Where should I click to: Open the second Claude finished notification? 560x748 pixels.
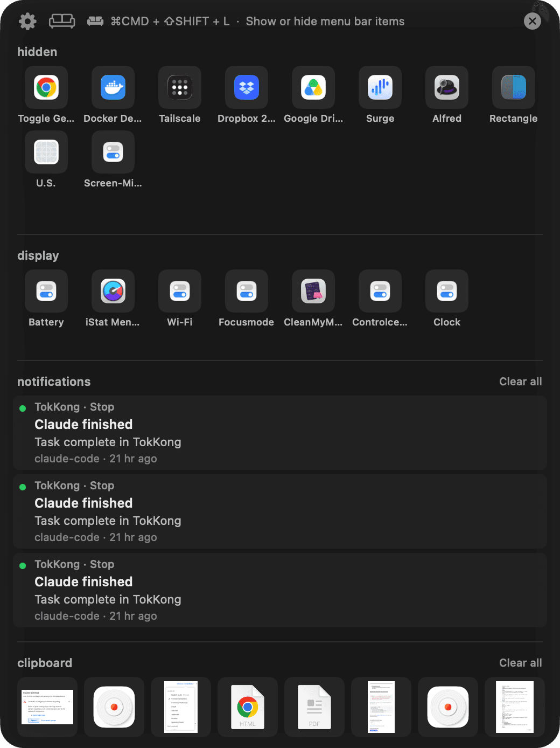280,511
